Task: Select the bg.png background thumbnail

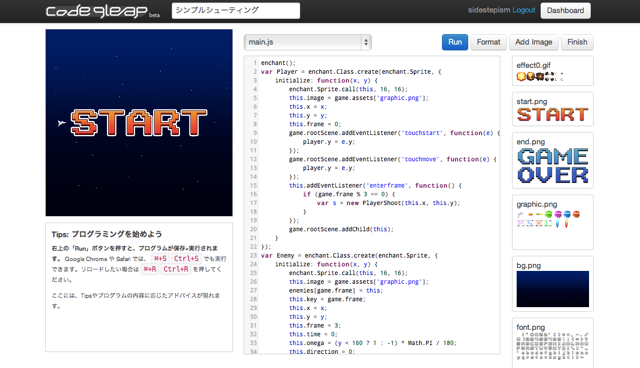Action: (553, 284)
